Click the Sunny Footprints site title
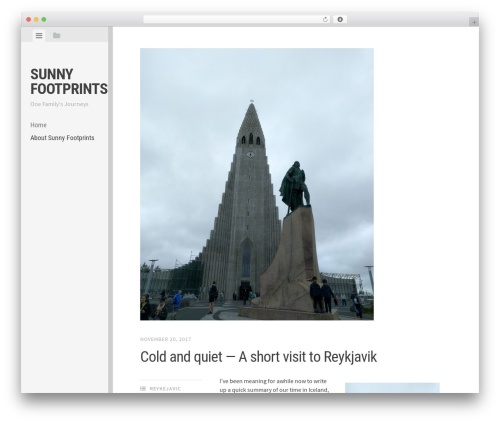500x423 pixels. 69,82
